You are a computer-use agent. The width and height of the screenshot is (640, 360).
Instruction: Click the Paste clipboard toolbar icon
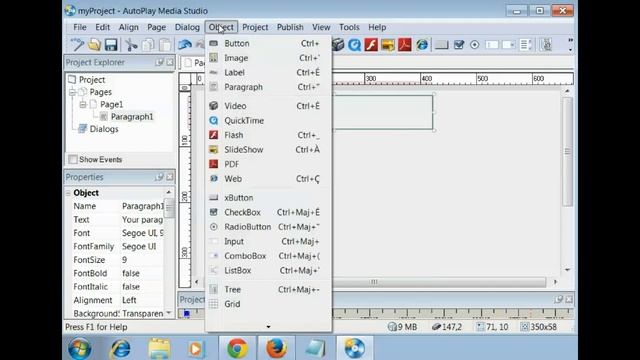click(x=165, y=44)
